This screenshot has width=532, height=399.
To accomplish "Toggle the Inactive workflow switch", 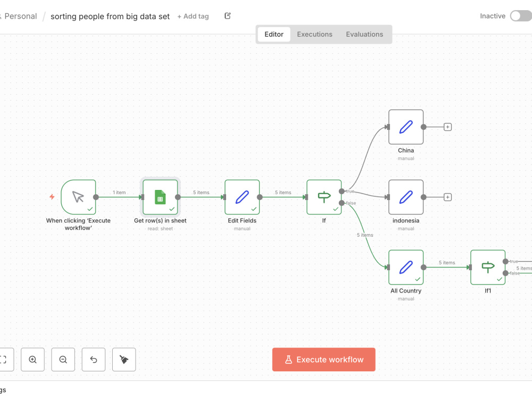I will pyautogui.click(x=521, y=16).
